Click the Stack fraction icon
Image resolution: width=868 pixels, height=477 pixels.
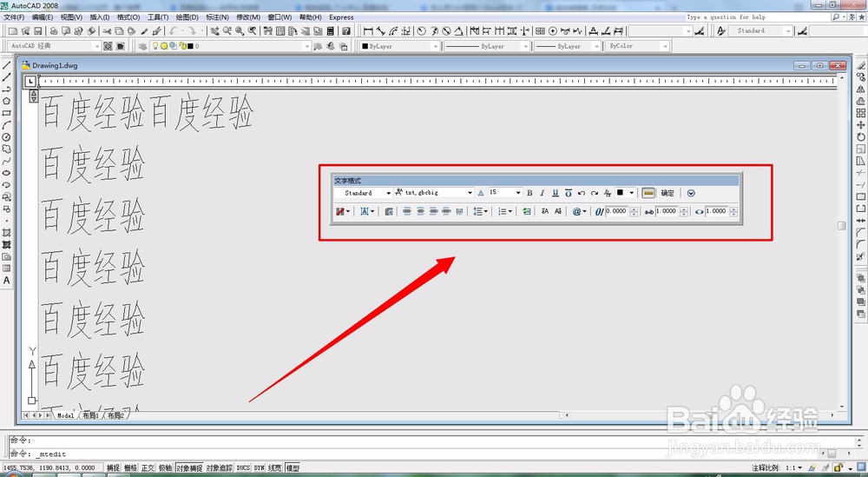(x=608, y=194)
